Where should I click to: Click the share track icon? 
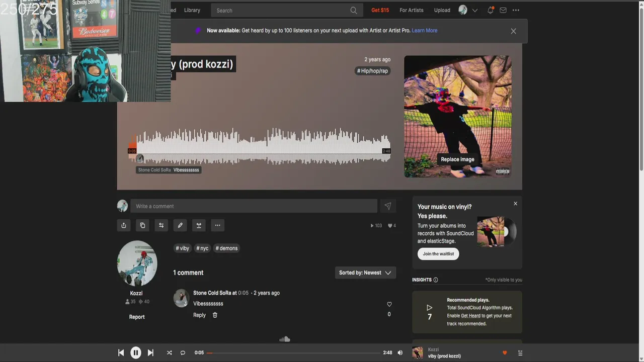point(124,225)
